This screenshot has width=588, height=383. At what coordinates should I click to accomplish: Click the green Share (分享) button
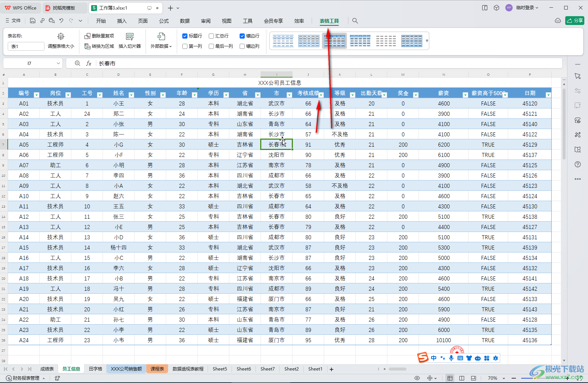(575, 21)
